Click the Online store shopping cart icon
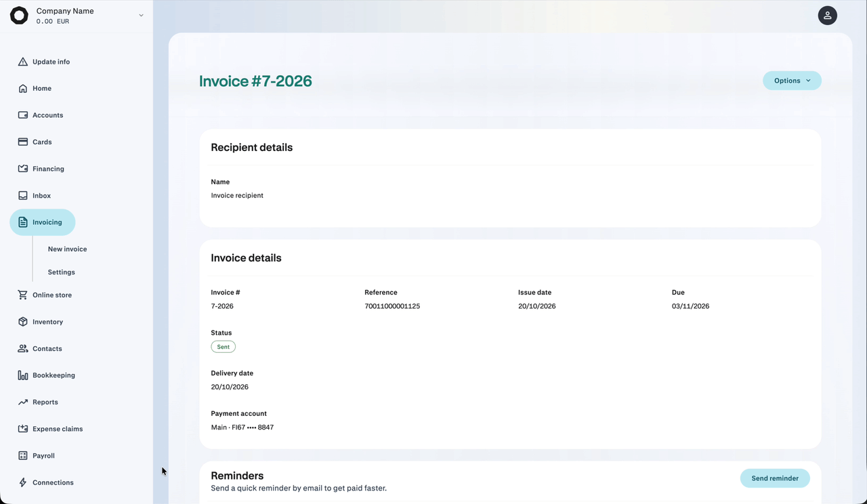 click(x=23, y=295)
